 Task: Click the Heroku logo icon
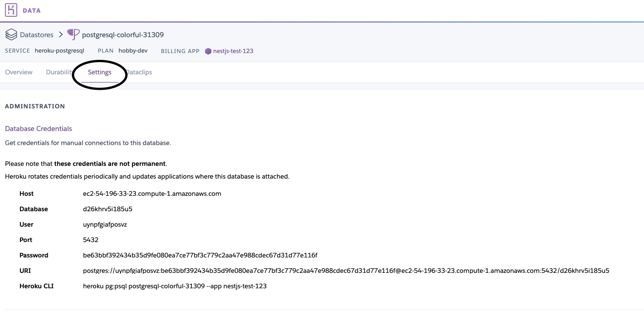(11, 10)
